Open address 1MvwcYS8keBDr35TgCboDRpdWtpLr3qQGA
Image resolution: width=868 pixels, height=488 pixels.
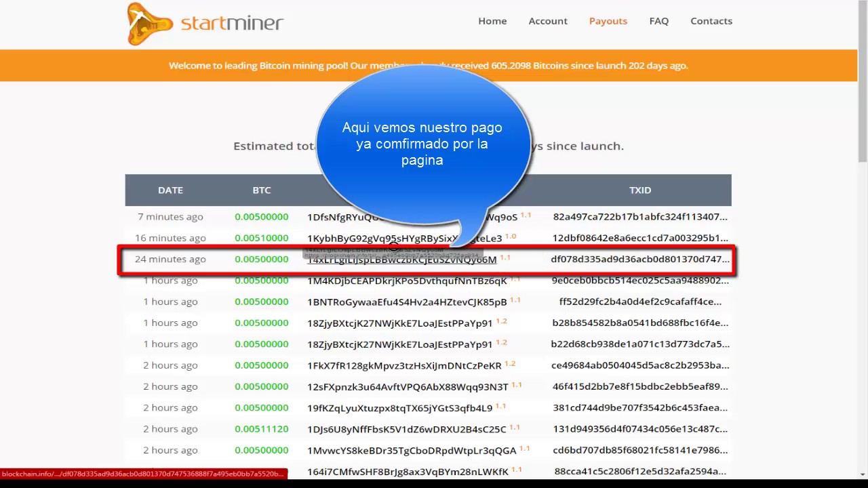(x=412, y=450)
